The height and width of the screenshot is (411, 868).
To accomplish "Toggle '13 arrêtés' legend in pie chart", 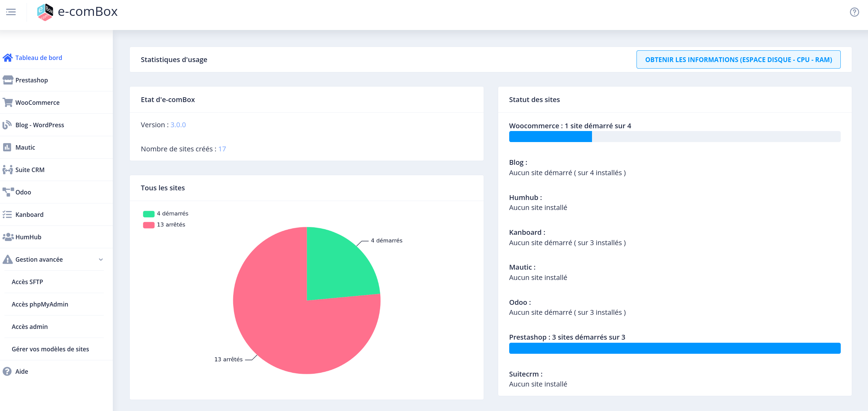I will pyautogui.click(x=164, y=225).
